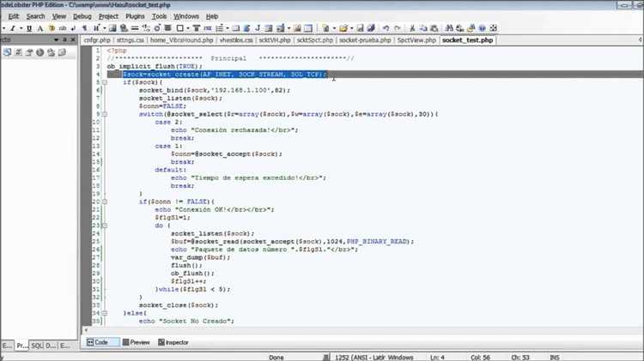The height and width of the screenshot is (361, 644).
Task: Open dropdown arrow next to Open folder
Action: [351, 28]
